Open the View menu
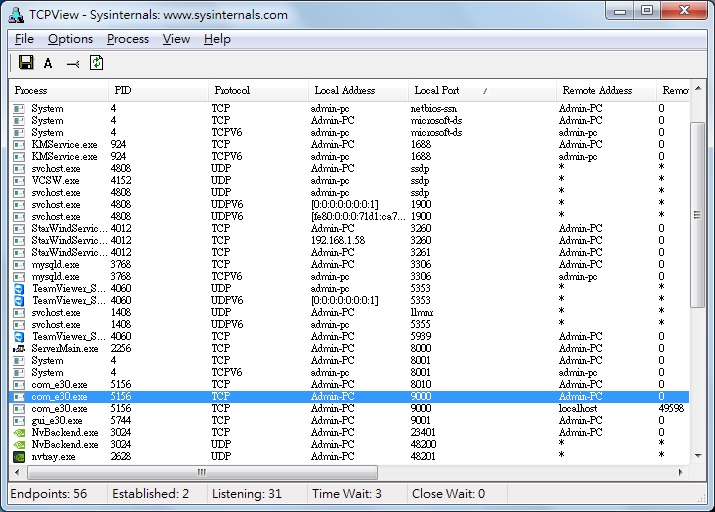This screenshot has height=512, width=715. point(176,39)
